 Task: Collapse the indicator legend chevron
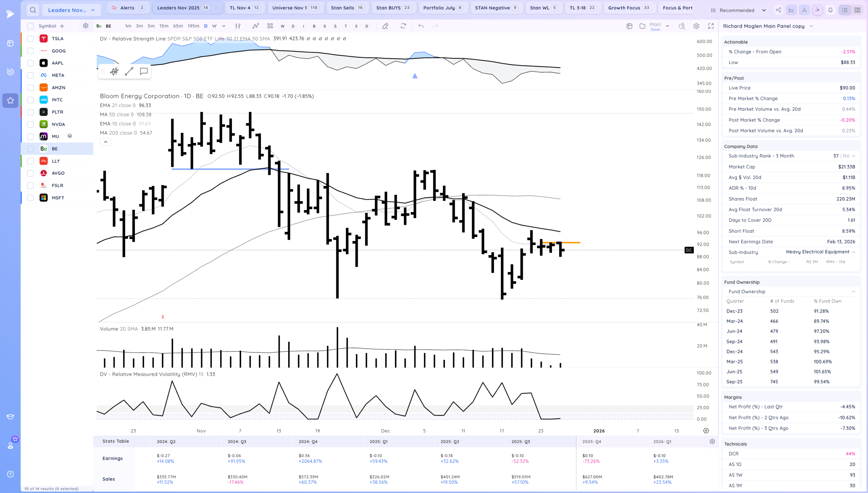pos(105,142)
